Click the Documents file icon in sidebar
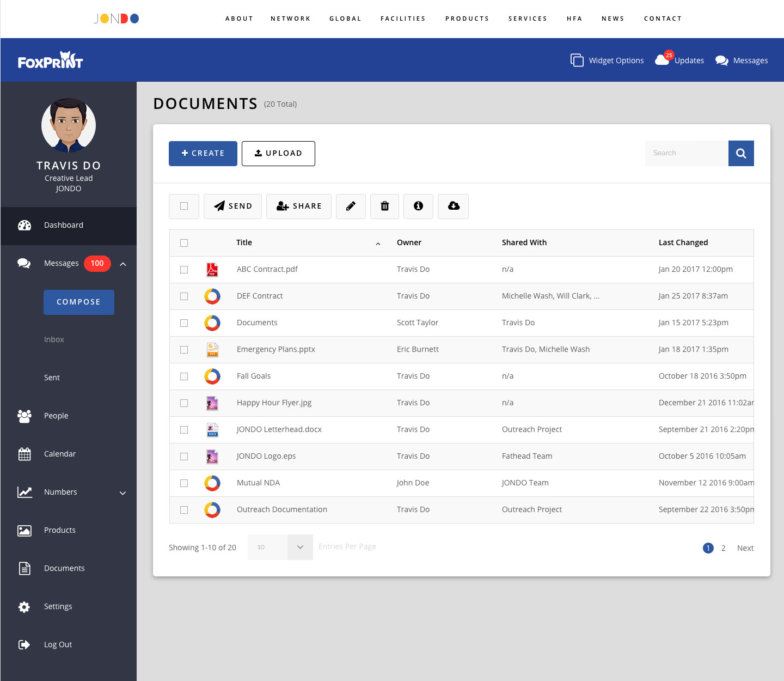The image size is (784, 681). pos(24,568)
